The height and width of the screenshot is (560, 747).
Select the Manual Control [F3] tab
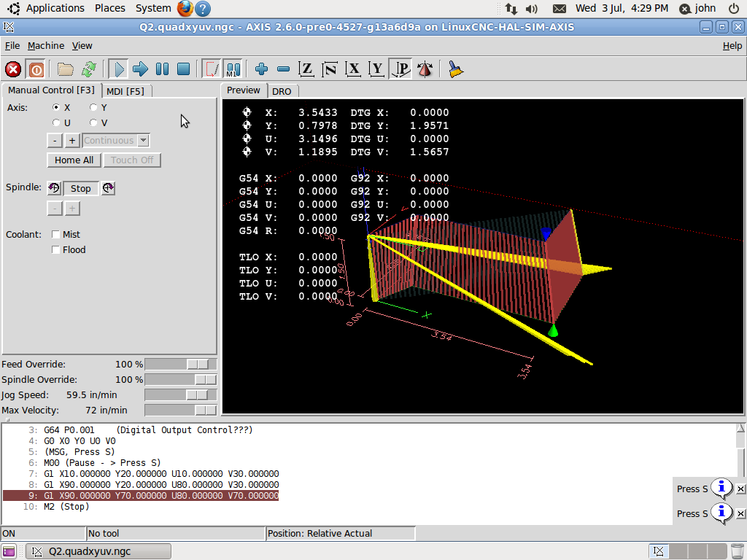point(52,90)
